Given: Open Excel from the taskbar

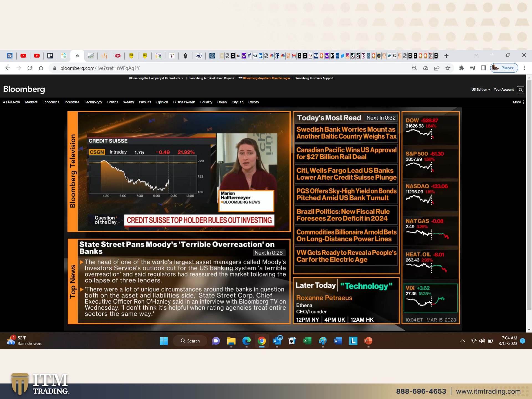Looking at the screenshot, I should (307, 341).
